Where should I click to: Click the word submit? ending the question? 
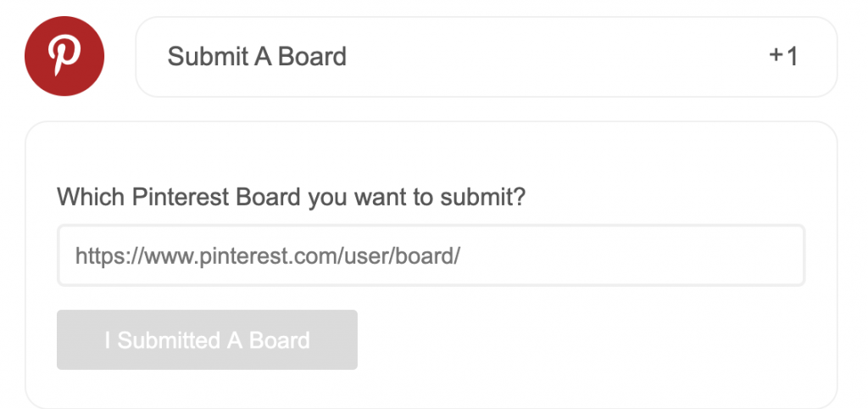coord(482,198)
